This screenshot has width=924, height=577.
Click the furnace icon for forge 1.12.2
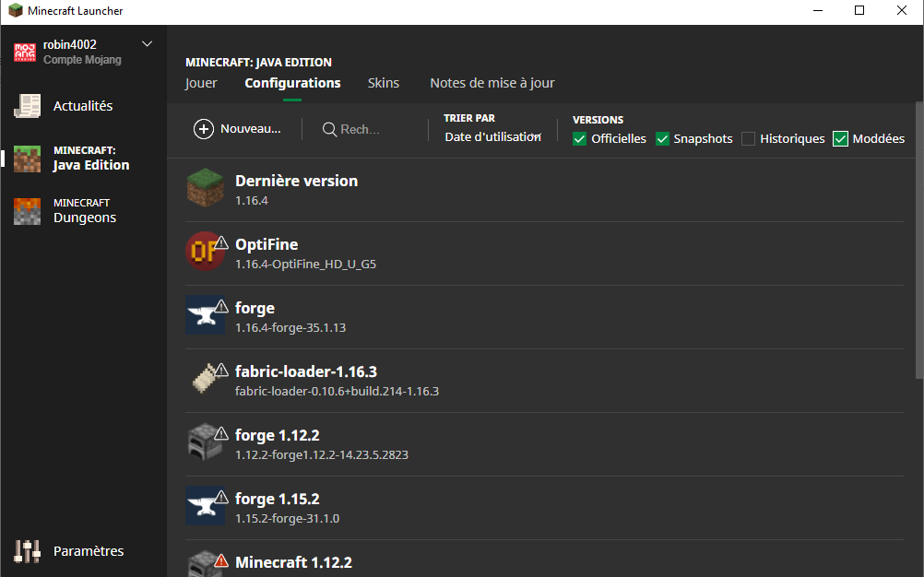pos(205,442)
